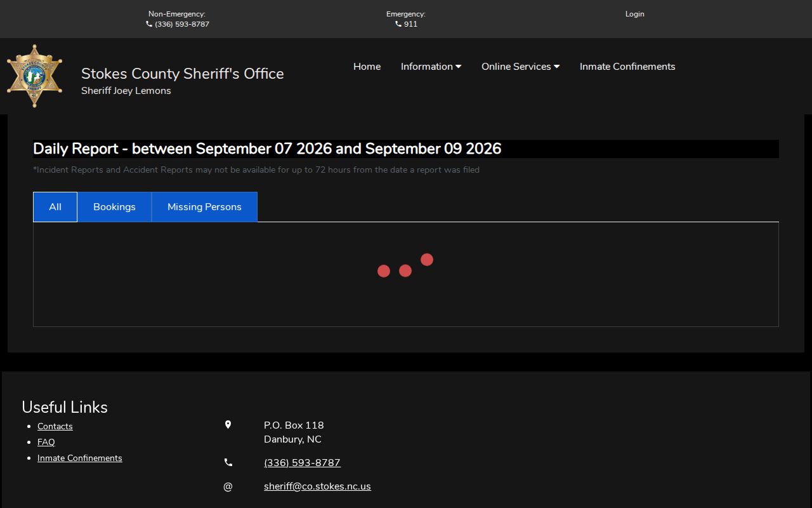Click the phone icon beside 911
The image size is (812, 508).
click(398, 24)
